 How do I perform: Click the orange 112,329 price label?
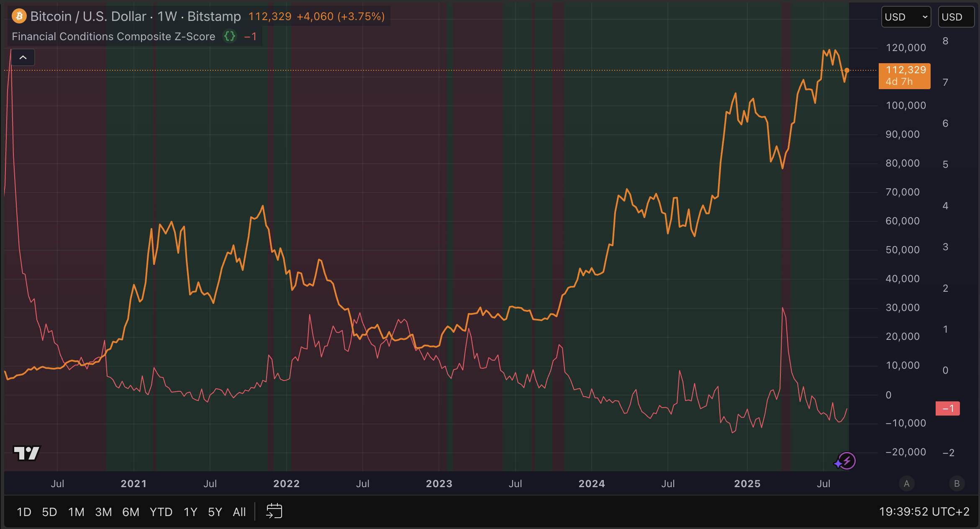click(x=905, y=76)
